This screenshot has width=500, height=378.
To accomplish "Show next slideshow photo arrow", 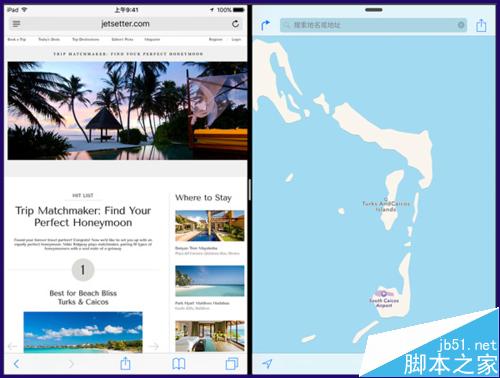I will (x=154, y=346).
